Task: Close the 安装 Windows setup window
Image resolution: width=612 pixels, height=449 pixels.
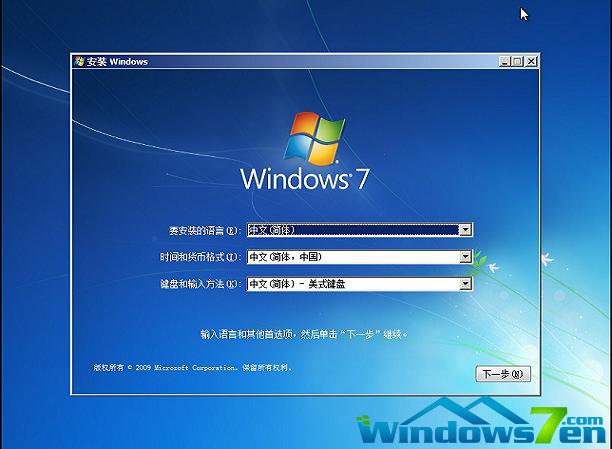Action: 531,61
